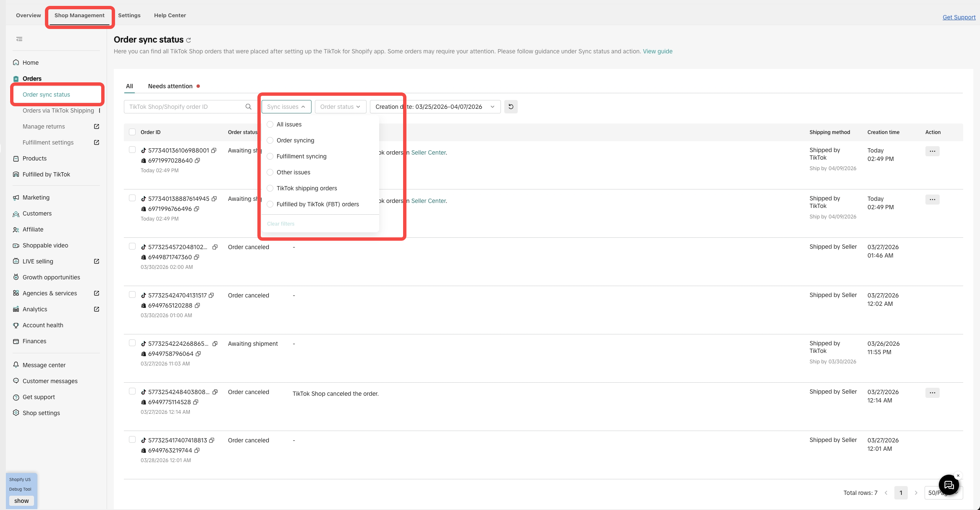This screenshot has width=980, height=510.
Task: Click the Products sidebar icon
Action: (16, 158)
